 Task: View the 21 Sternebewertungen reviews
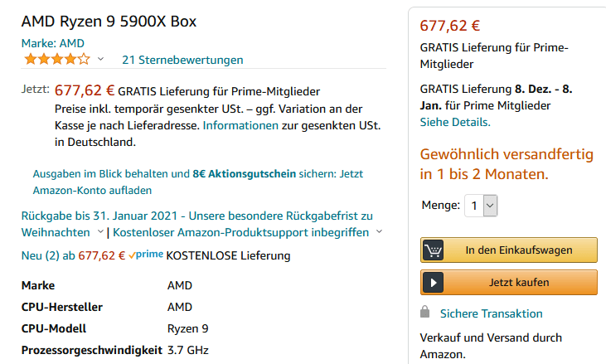(x=182, y=60)
